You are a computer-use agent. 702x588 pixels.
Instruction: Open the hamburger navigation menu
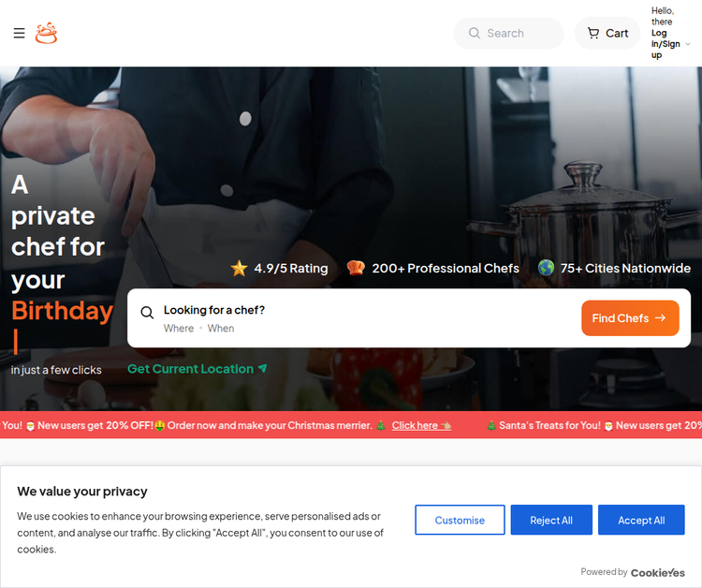tap(19, 33)
